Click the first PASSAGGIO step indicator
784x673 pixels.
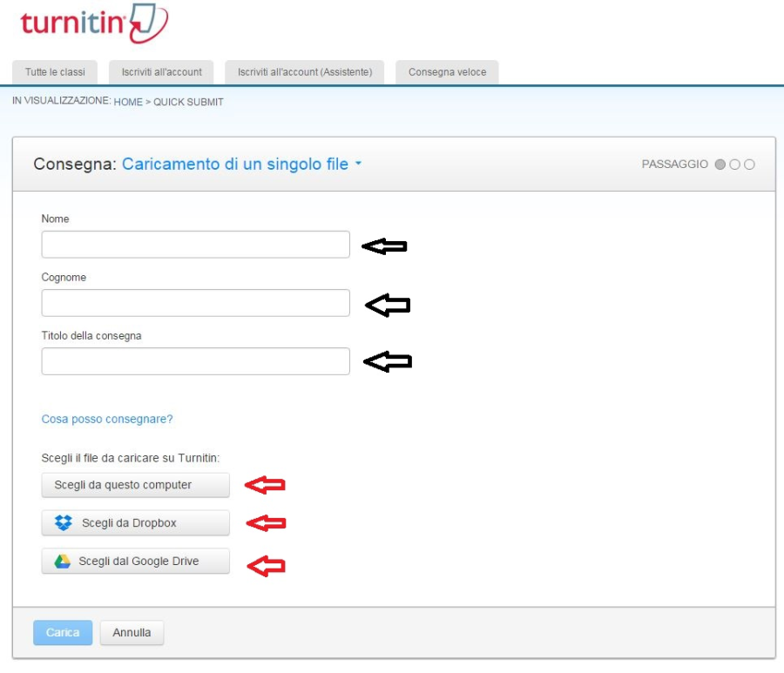(720, 165)
